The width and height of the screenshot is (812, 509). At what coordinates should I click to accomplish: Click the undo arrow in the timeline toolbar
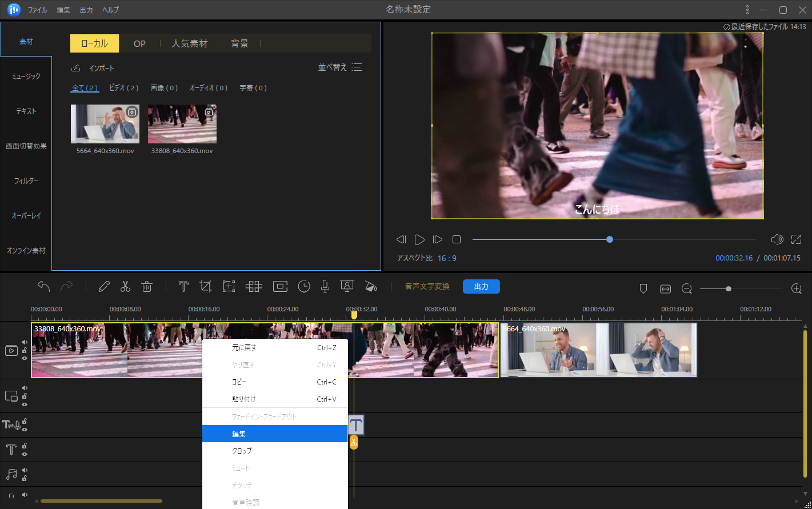[44, 287]
